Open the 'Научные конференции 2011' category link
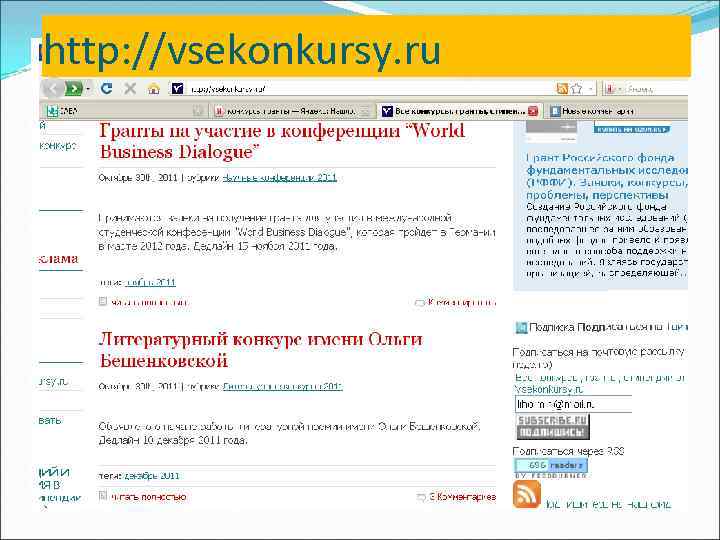The image size is (720, 540). 280,178
